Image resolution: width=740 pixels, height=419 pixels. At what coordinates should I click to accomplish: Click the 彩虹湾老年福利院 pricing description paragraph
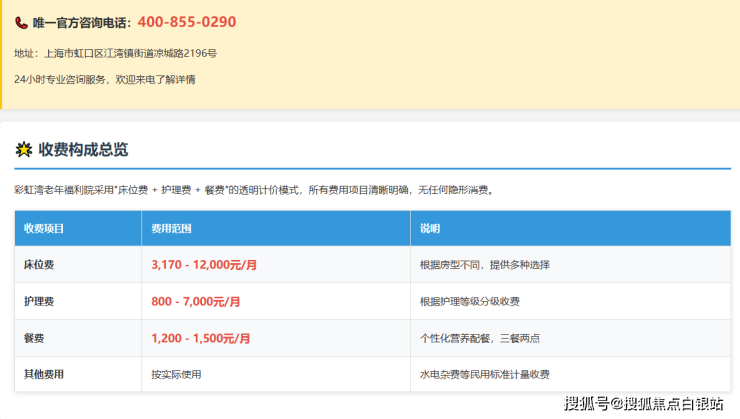(253, 189)
